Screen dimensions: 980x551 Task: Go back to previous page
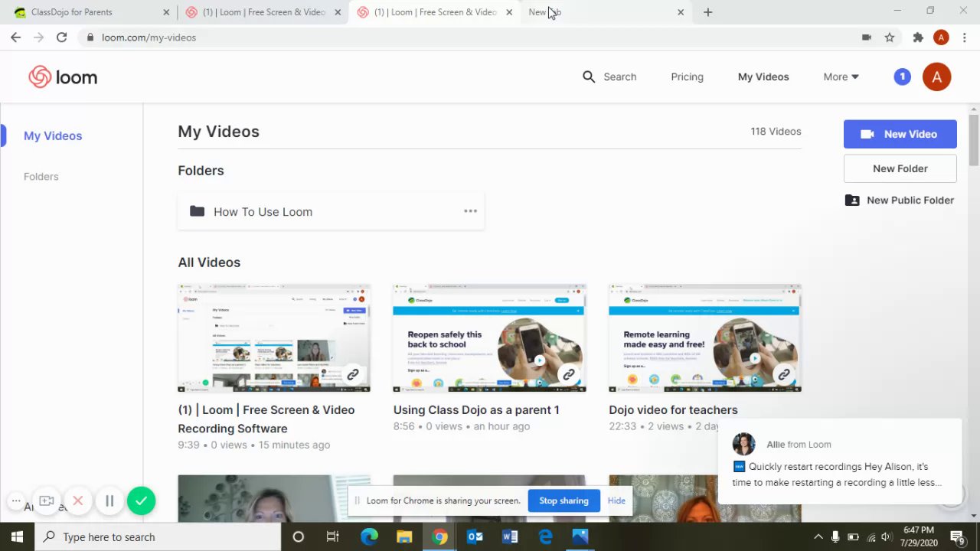coord(15,37)
